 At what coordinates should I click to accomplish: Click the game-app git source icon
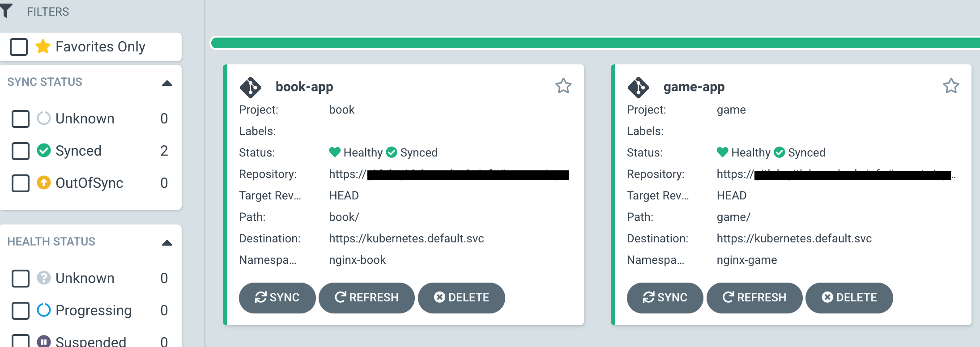click(638, 87)
